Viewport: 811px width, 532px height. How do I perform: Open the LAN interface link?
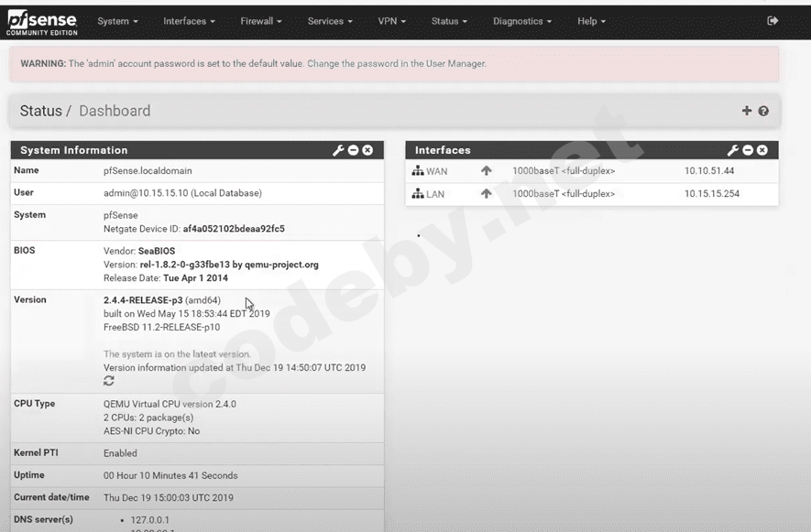pos(435,194)
